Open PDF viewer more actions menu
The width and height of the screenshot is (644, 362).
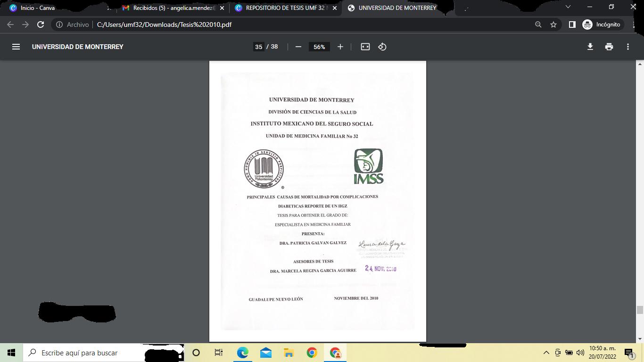click(628, 47)
